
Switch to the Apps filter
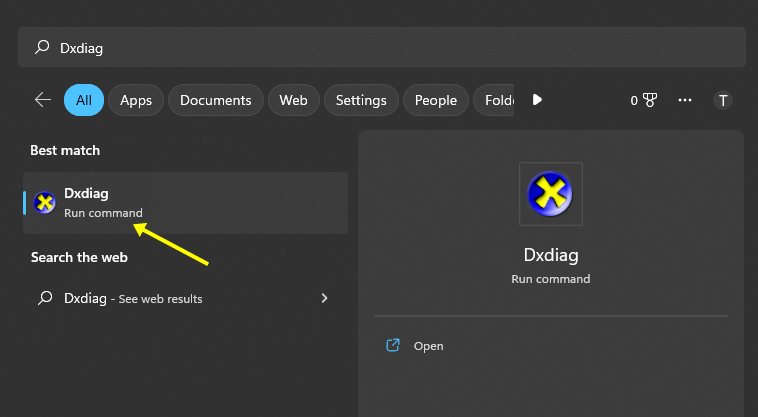(x=136, y=100)
